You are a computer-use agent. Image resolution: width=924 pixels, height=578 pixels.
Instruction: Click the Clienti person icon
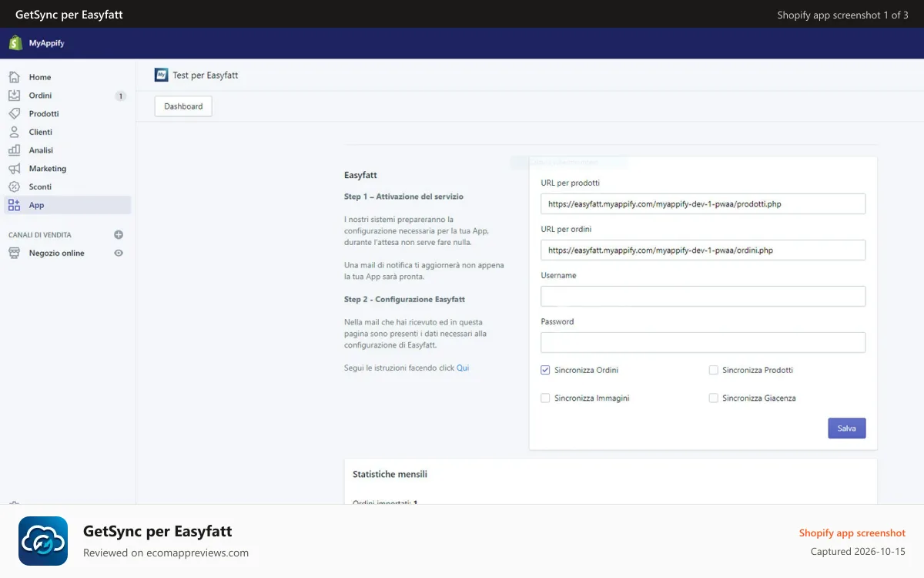14,132
